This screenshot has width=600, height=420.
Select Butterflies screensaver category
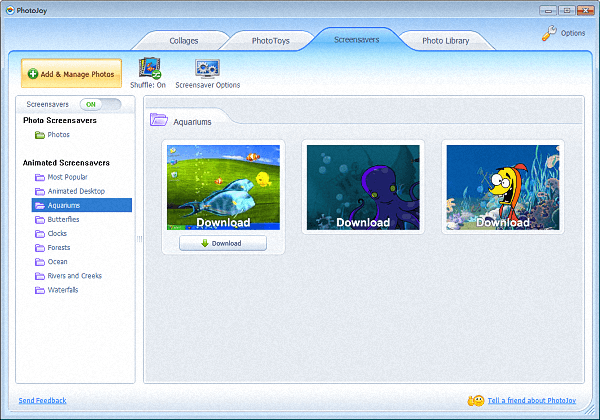click(x=63, y=219)
